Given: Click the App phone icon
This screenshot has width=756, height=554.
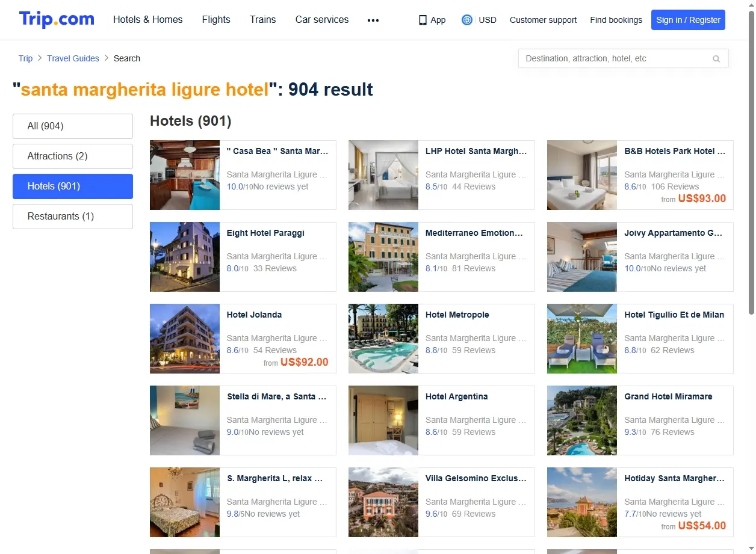Looking at the screenshot, I should coord(423,20).
